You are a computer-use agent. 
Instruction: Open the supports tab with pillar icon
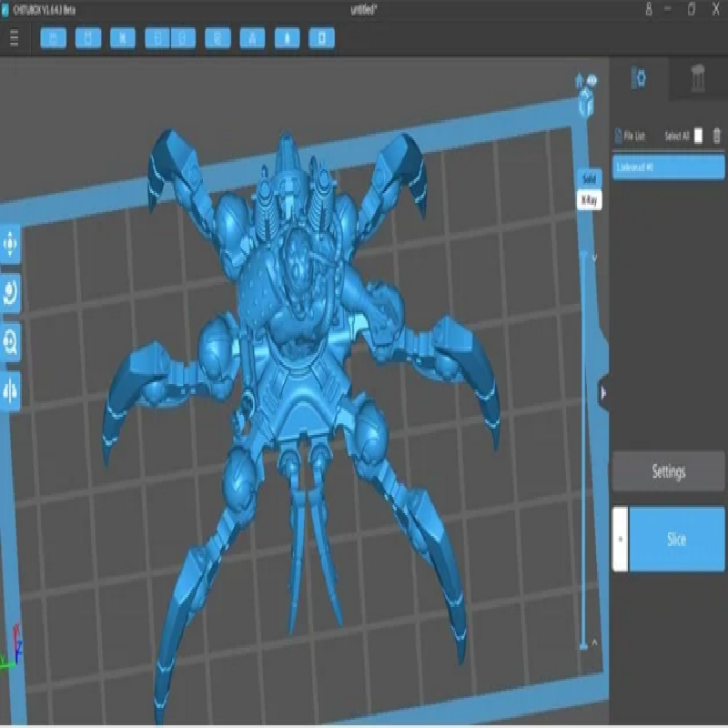point(698,79)
